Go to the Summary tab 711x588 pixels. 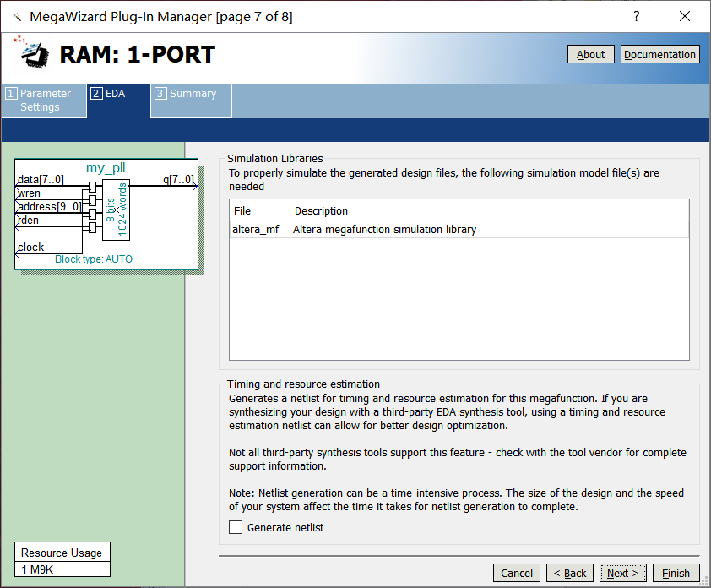point(192,95)
